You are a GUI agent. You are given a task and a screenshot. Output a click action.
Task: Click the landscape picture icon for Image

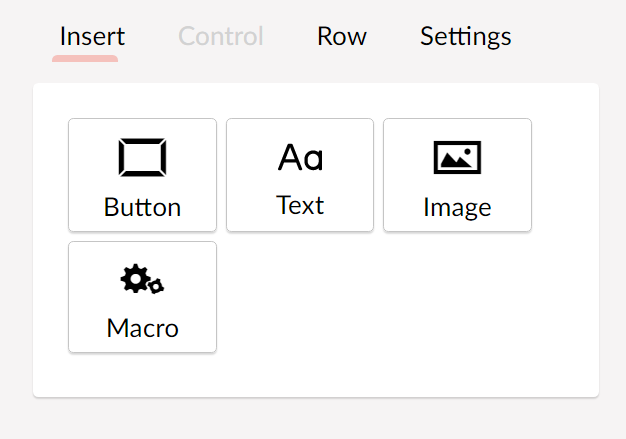pyautogui.click(x=458, y=157)
